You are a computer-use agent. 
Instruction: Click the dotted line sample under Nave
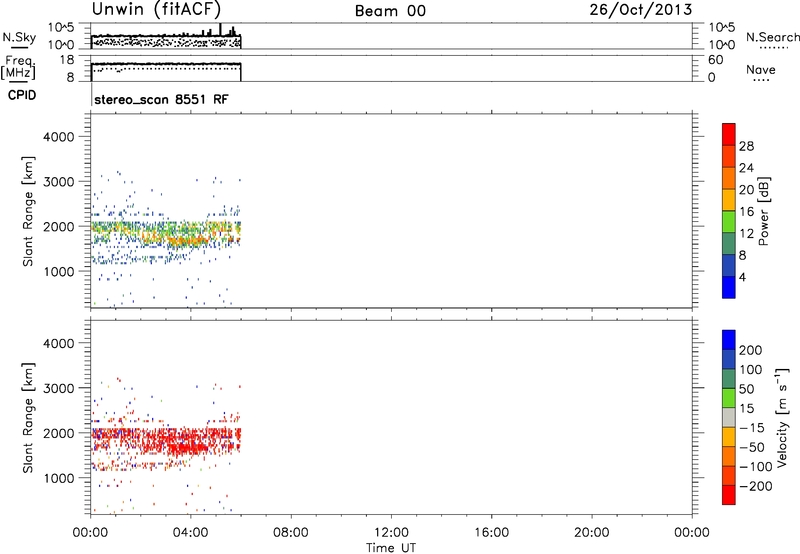click(x=761, y=80)
